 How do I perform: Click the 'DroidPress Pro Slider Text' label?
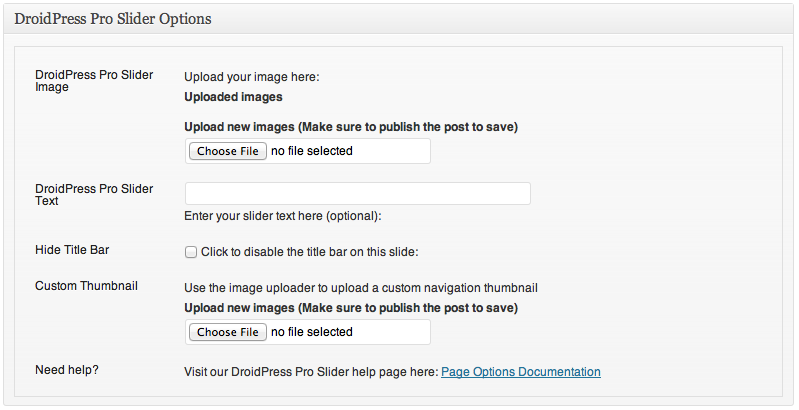click(94, 195)
